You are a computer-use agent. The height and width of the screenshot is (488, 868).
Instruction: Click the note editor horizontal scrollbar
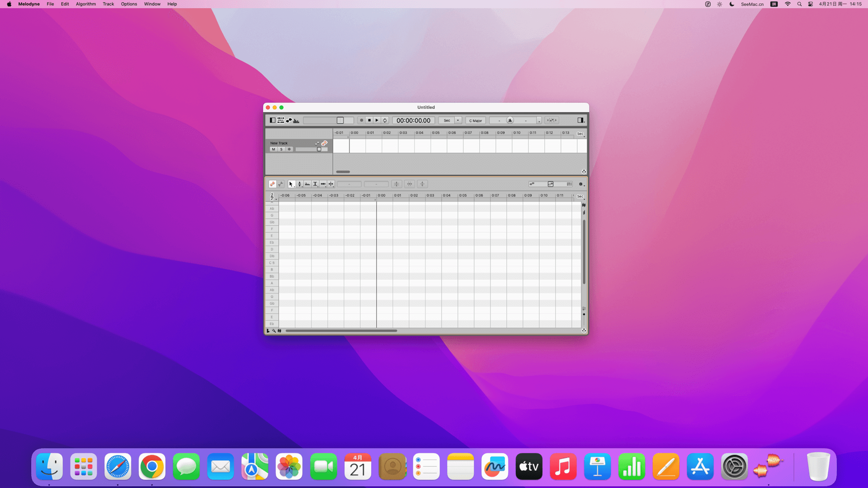(x=341, y=331)
